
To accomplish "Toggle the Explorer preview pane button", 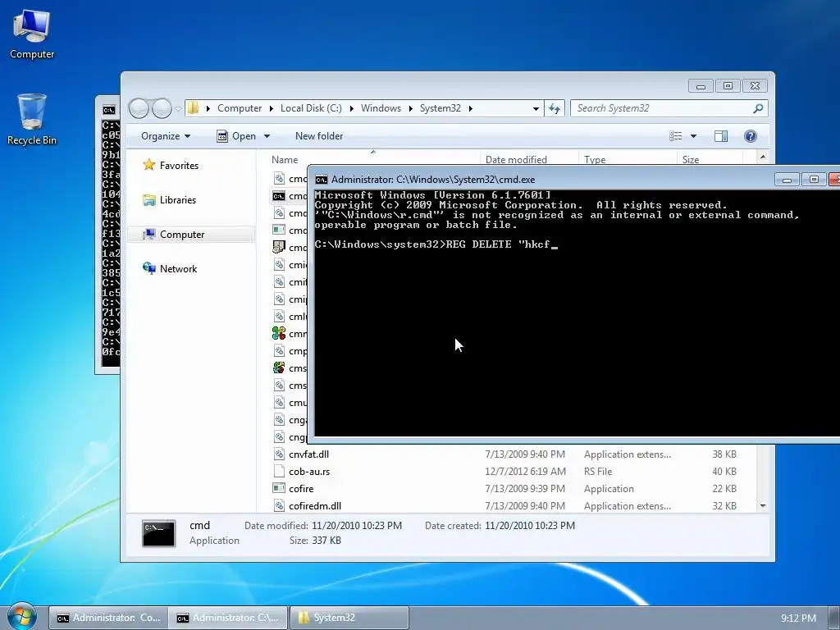I will click(721, 136).
